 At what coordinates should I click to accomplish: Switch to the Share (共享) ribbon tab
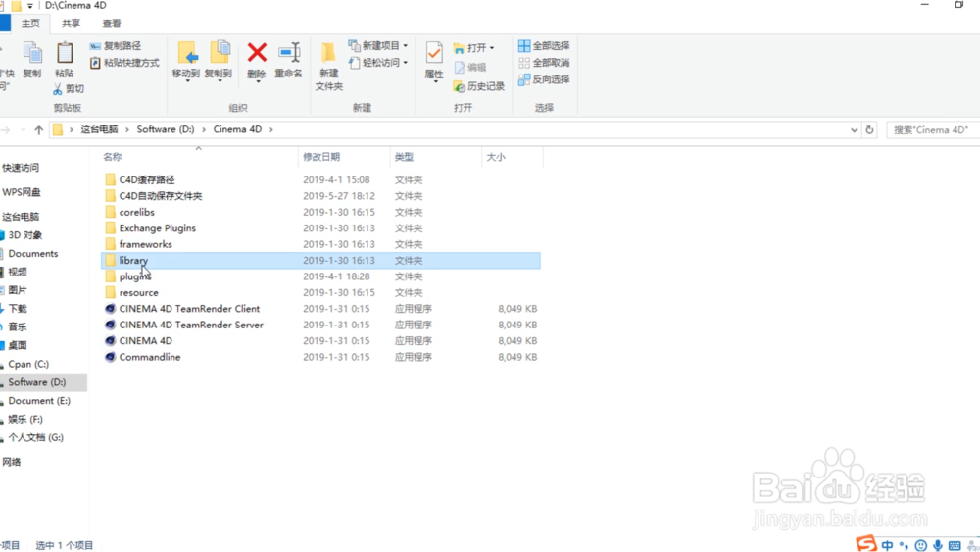tap(71, 24)
